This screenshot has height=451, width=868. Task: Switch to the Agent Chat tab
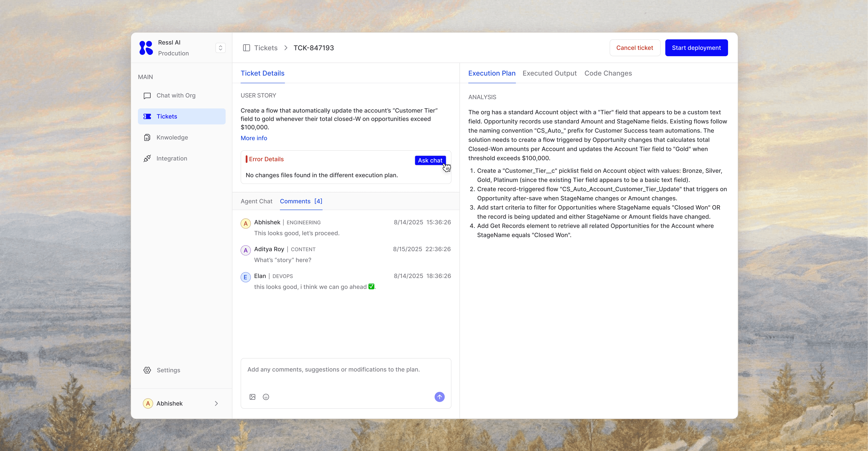(x=256, y=201)
